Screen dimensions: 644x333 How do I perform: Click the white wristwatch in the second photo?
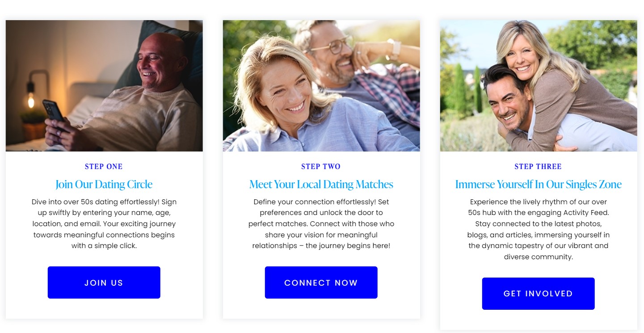coord(393,49)
